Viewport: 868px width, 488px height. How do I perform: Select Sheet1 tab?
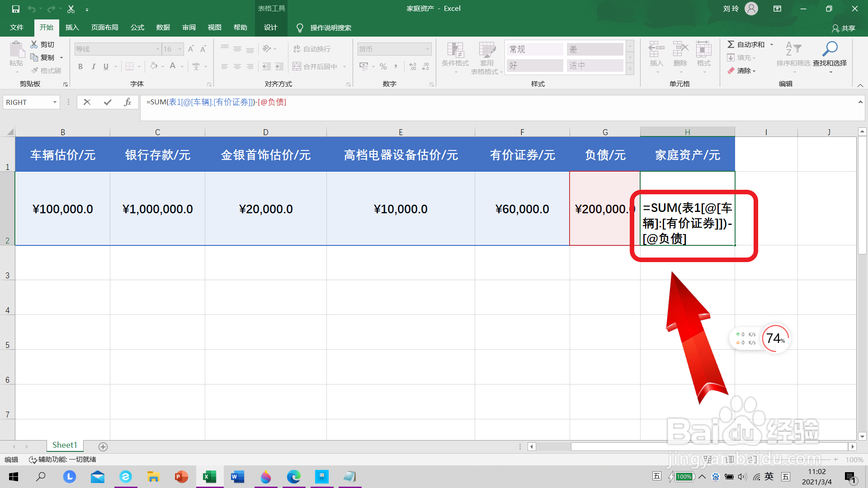tap(65, 446)
